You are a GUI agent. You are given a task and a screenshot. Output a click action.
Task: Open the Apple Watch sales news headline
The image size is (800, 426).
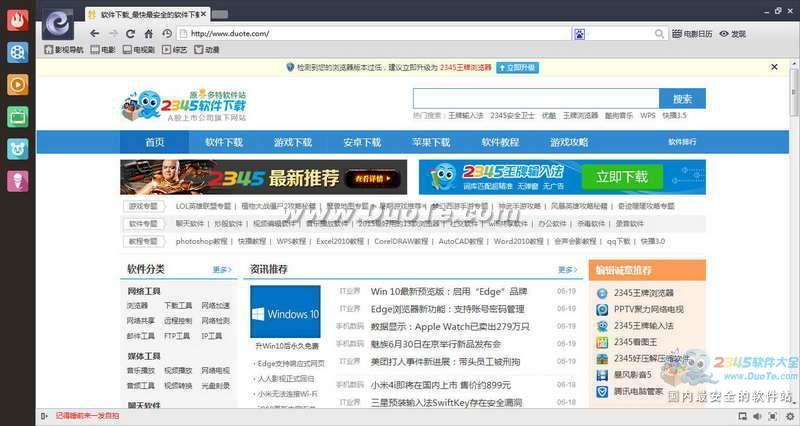click(x=450, y=327)
